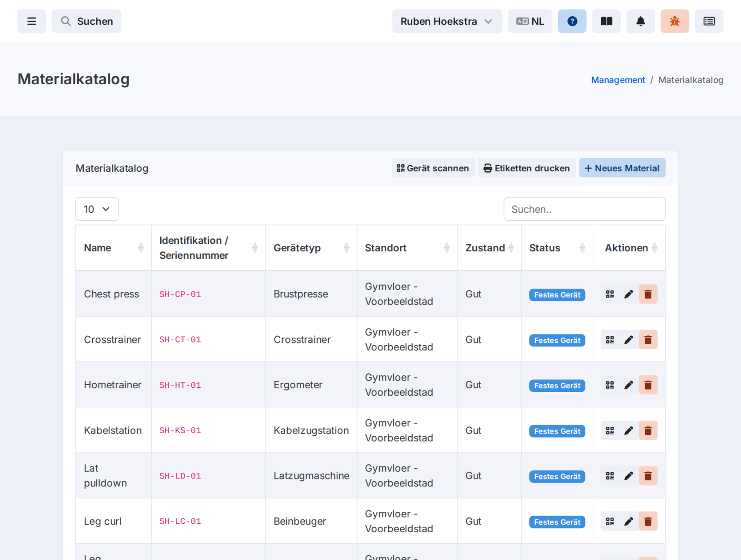Sort table by Zustand column

pyautogui.click(x=490, y=248)
